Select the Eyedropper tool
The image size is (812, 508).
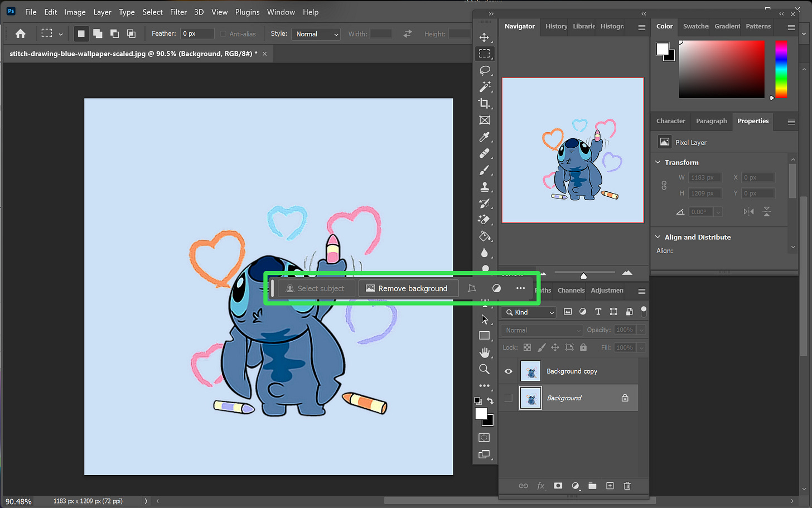point(484,137)
